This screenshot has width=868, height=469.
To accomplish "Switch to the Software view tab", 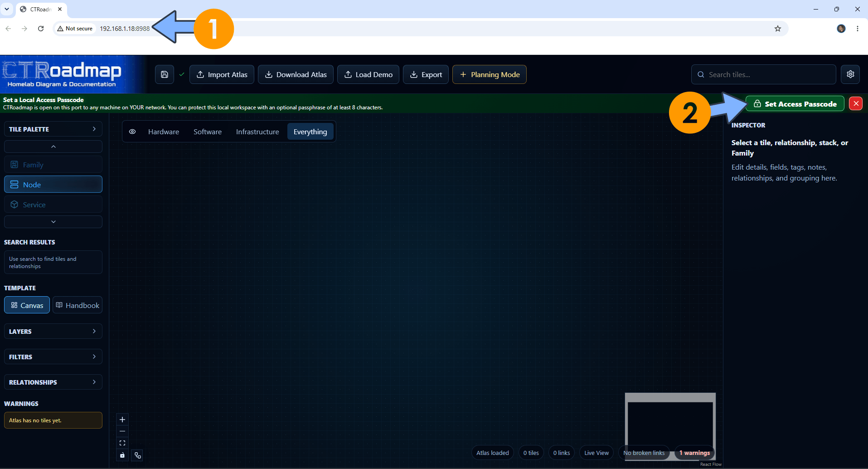I will click(208, 132).
